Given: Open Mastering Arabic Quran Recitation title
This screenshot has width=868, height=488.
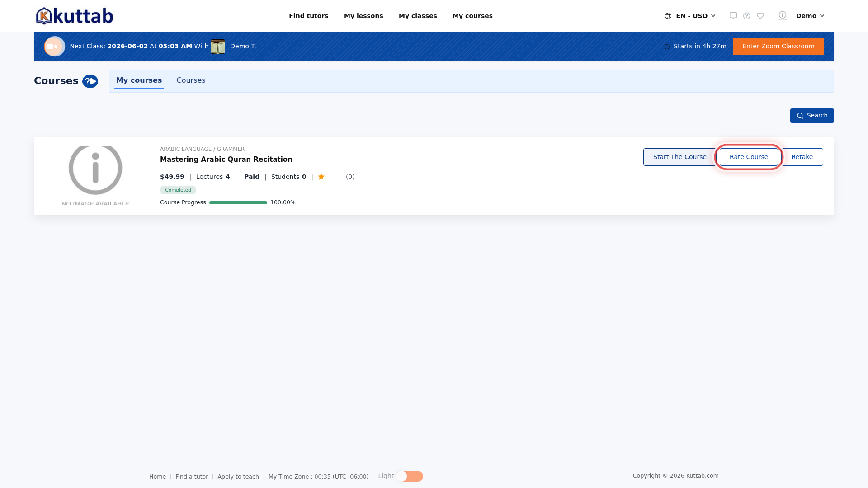Looking at the screenshot, I should point(226,160).
